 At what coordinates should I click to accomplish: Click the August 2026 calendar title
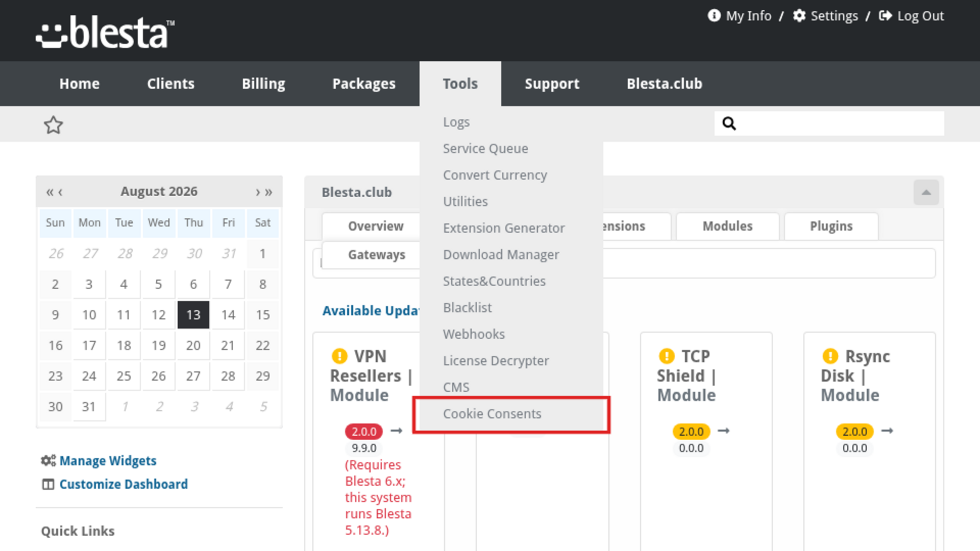click(x=159, y=192)
